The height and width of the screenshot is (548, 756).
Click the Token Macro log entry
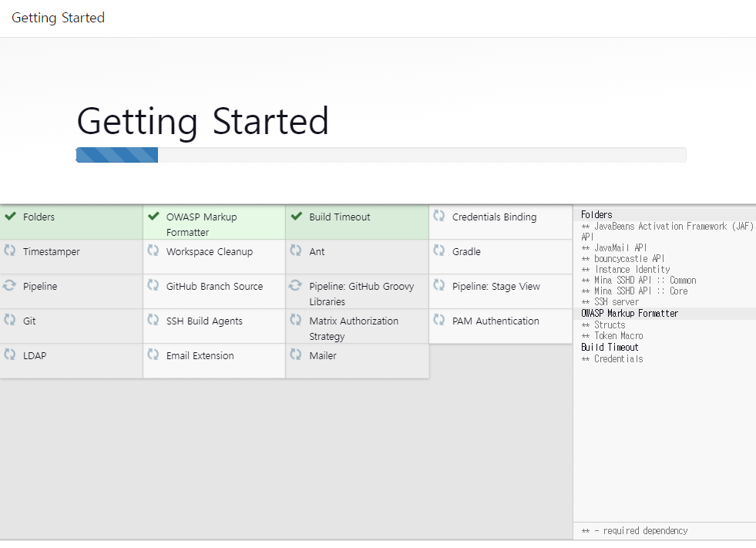tap(612, 336)
